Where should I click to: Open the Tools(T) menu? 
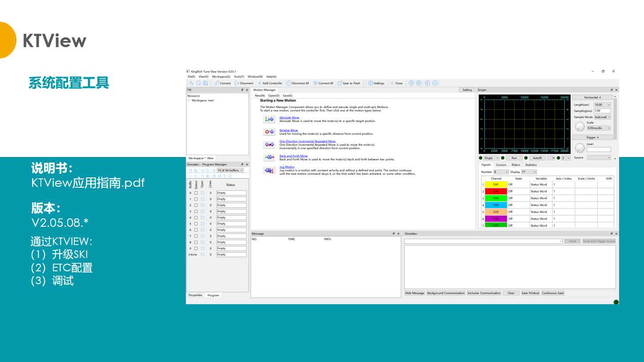[239, 76]
